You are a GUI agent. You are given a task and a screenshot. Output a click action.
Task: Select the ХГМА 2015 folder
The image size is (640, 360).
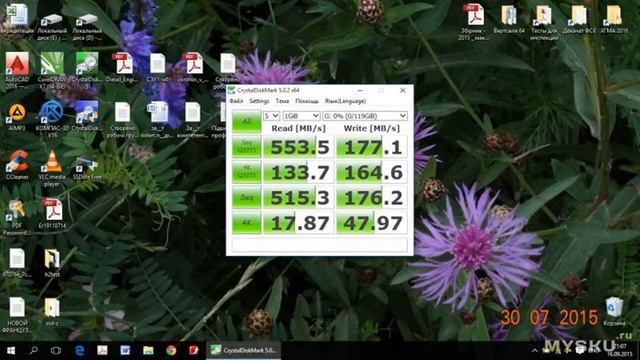coord(614,19)
